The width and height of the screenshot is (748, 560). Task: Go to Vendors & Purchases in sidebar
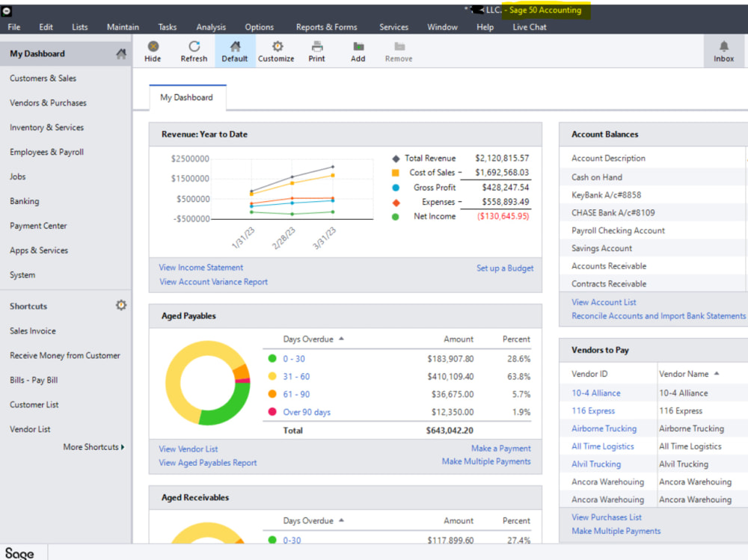tap(48, 103)
